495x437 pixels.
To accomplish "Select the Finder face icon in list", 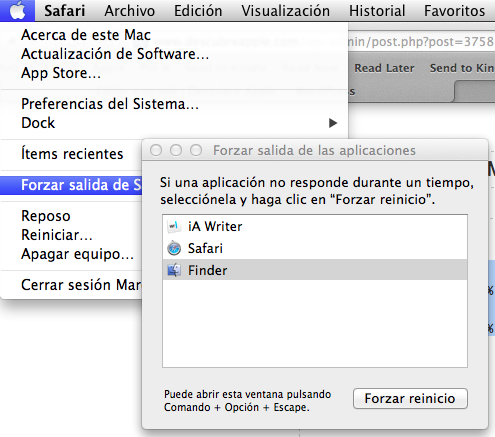I will 174,270.
